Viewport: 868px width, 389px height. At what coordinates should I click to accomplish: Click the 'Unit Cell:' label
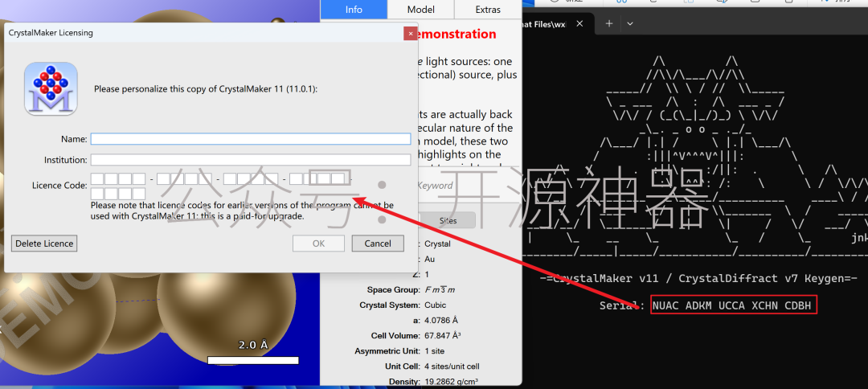[x=403, y=366]
